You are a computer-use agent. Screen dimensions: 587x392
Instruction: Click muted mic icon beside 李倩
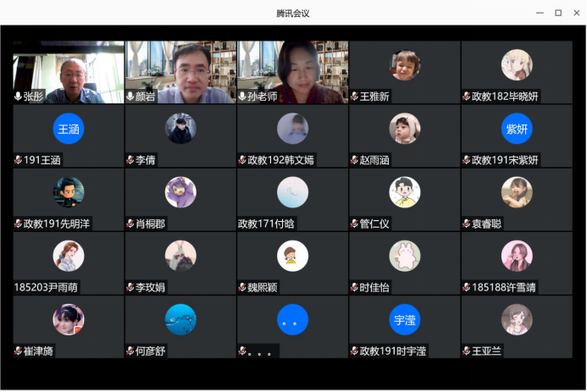(x=130, y=160)
